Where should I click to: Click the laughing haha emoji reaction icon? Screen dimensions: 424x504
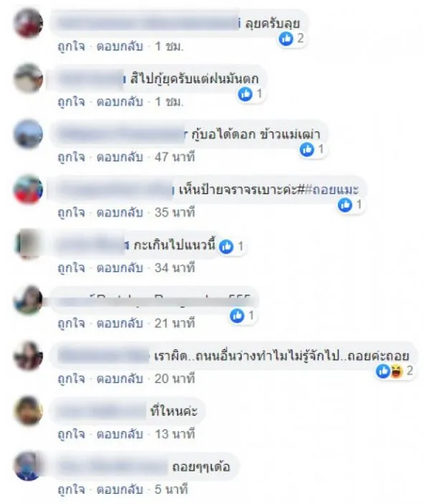(x=396, y=371)
